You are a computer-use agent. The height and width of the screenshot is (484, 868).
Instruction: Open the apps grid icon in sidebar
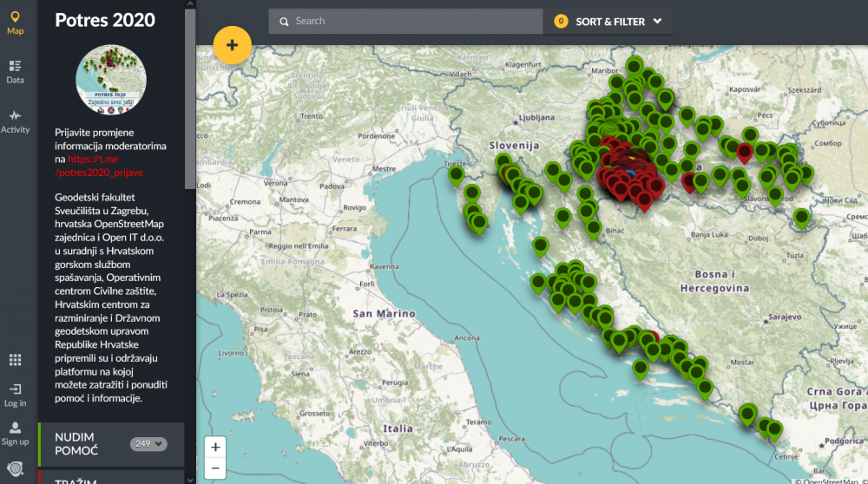(15, 360)
